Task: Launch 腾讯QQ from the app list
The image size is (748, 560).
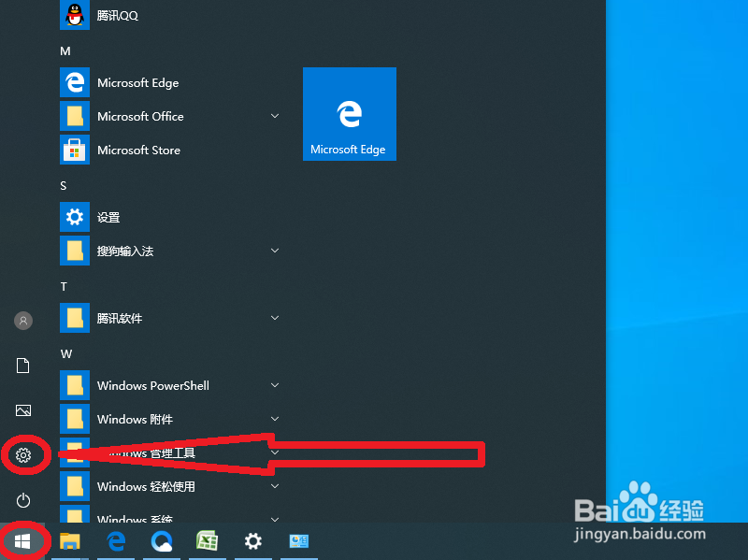Action: (75, 15)
